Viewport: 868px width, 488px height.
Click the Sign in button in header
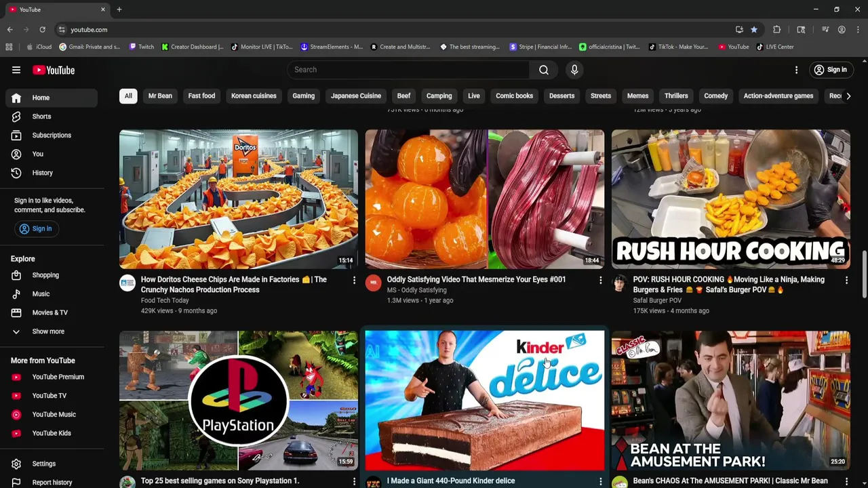pyautogui.click(x=831, y=70)
